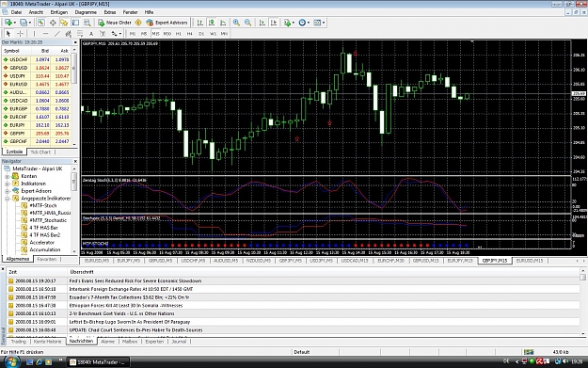This screenshot has height=368, width=588.
Task: Select the Accelerator custom indicator
Action: click(x=42, y=242)
